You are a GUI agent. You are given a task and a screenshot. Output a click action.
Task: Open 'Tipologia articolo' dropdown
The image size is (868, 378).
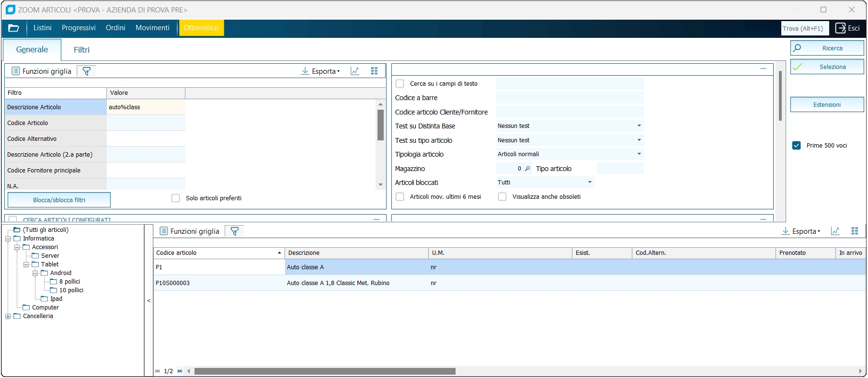click(639, 154)
